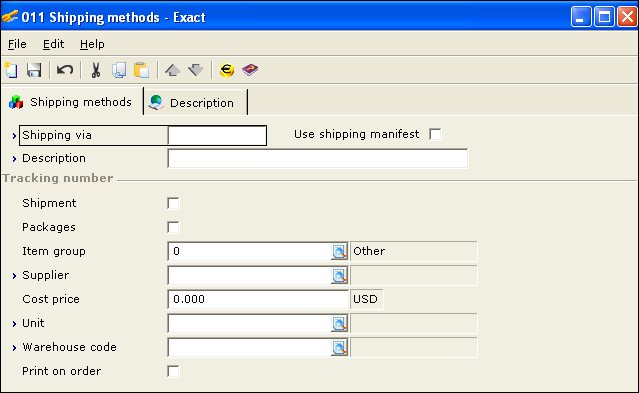This screenshot has height=393, width=639.
Task: Go to next record with down arrow
Action: coord(196,70)
